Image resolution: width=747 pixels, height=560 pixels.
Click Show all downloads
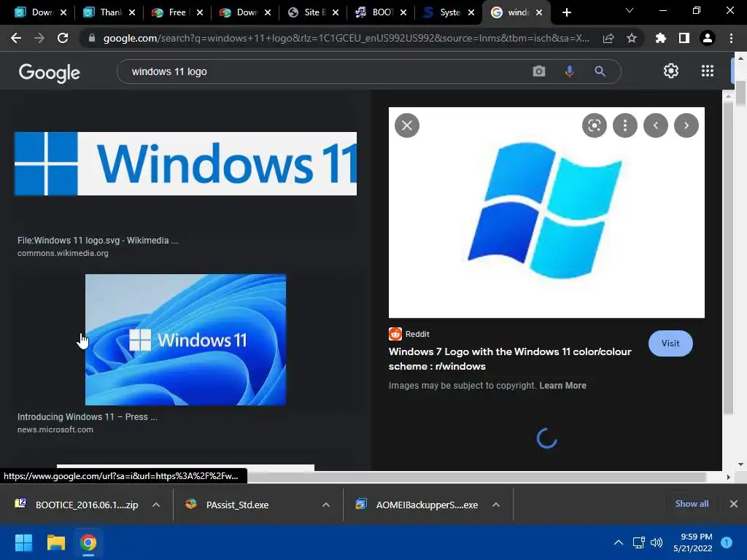point(692,504)
